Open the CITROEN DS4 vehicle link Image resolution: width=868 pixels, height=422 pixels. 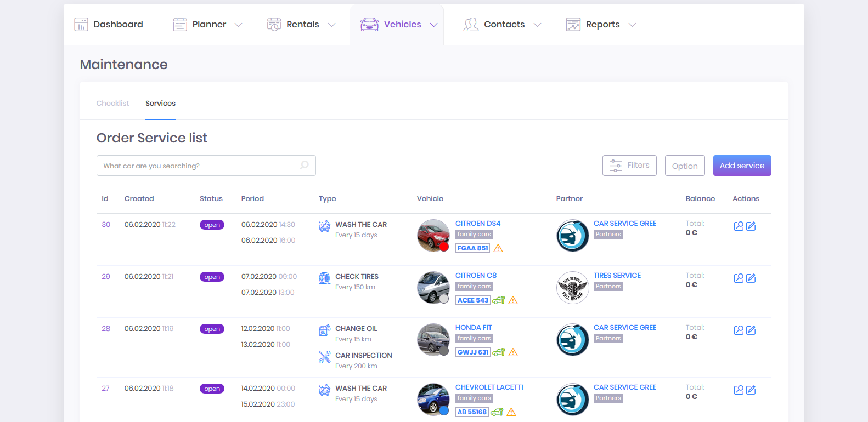tap(477, 224)
